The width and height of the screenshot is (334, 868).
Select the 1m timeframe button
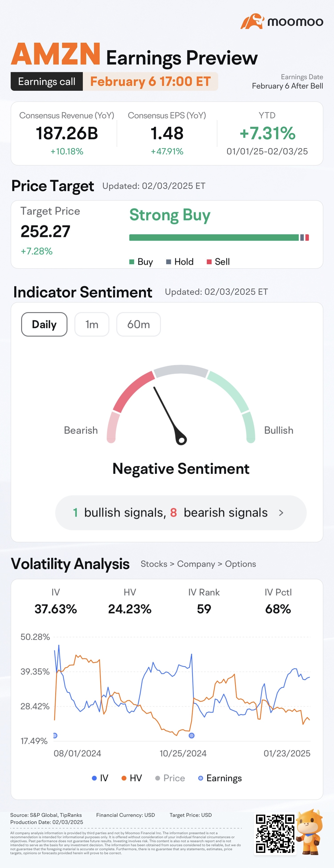point(92,325)
